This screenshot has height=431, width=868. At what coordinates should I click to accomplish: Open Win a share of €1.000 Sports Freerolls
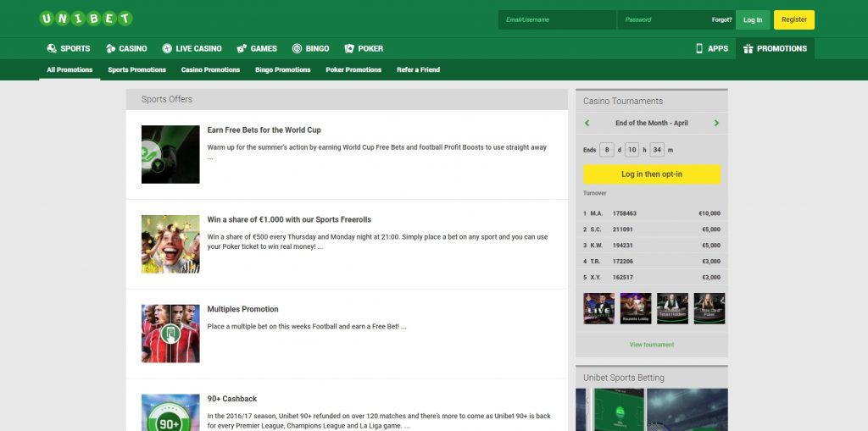(x=289, y=219)
